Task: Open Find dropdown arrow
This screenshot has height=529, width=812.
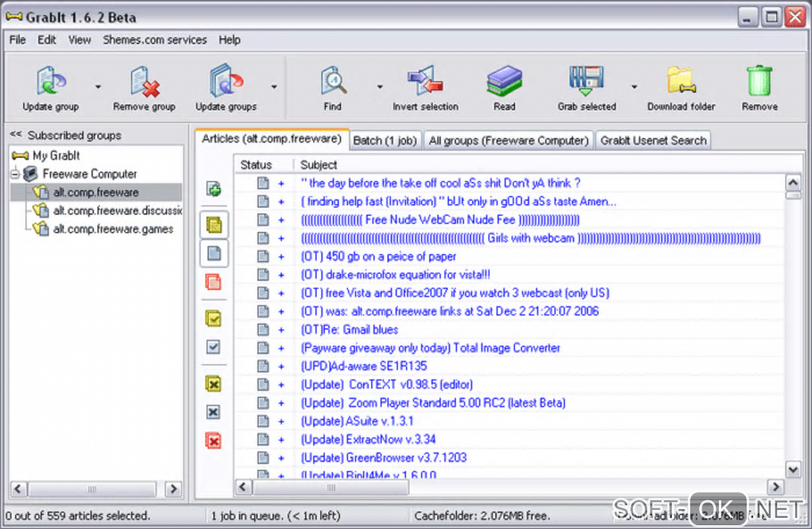Action: point(380,87)
